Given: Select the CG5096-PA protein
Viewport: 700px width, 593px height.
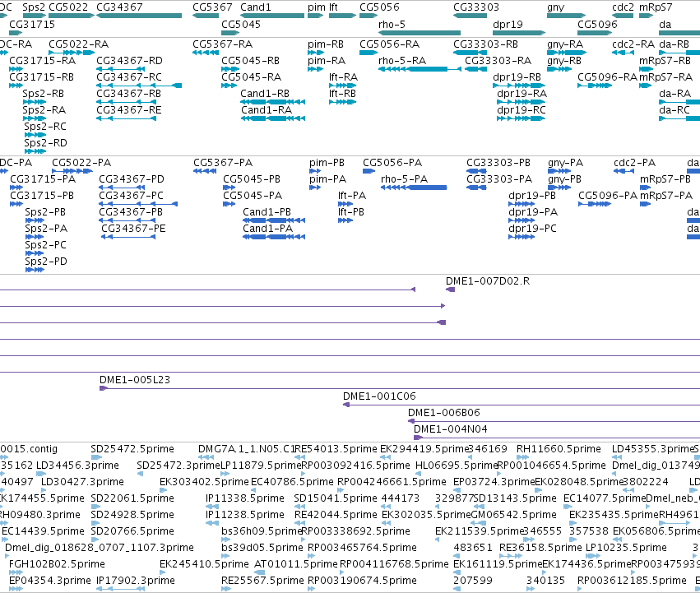Looking at the screenshot, I should 595,204.
